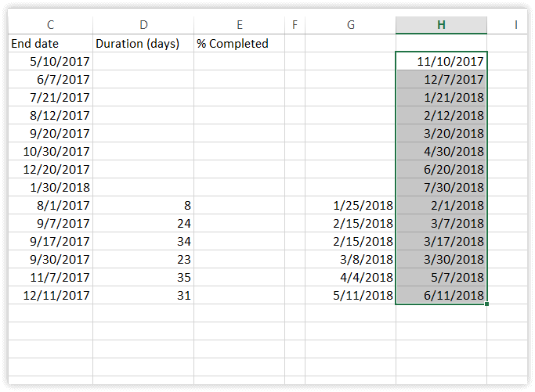Viewport: 535px width, 392px height.
Task: Select column H cell 7/30/2018
Action: click(x=441, y=187)
